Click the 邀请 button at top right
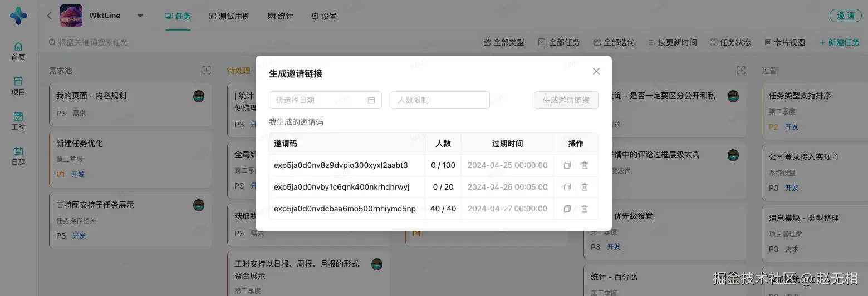This screenshot has height=296, width=868. (x=845, y=16)
